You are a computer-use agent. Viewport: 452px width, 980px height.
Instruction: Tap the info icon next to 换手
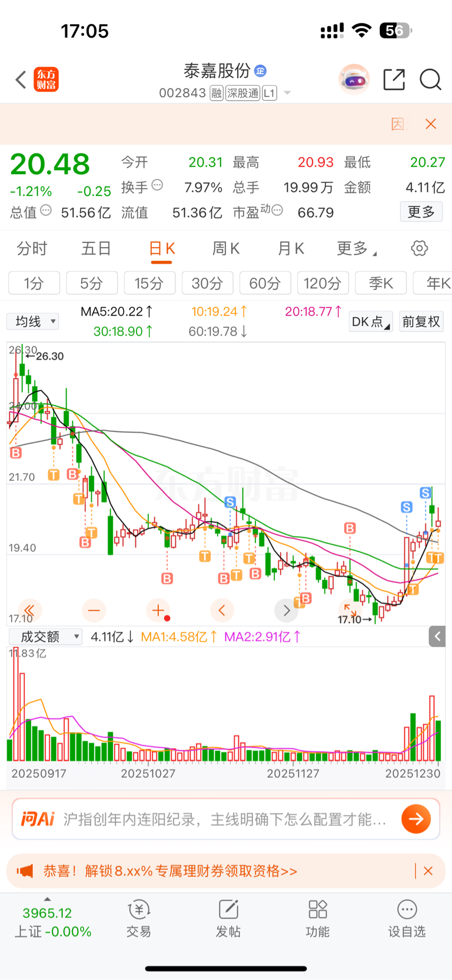pos(157,185)
